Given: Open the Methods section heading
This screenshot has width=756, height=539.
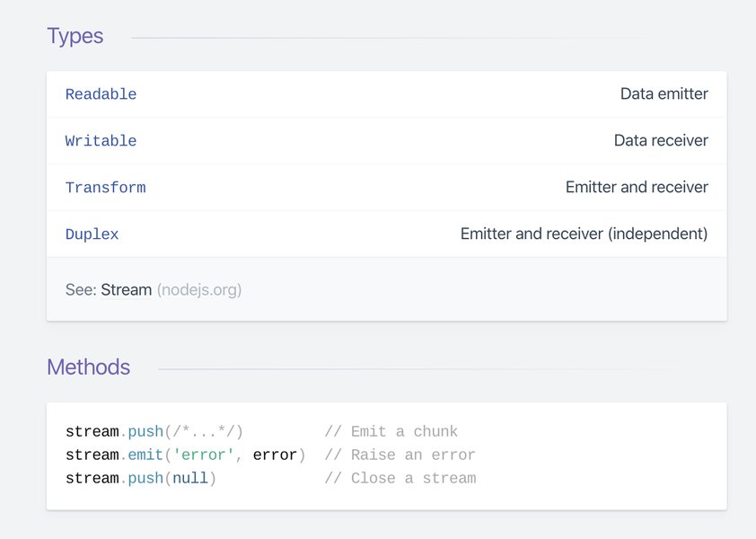Looking at the screenshot, I should coord(89,367).
